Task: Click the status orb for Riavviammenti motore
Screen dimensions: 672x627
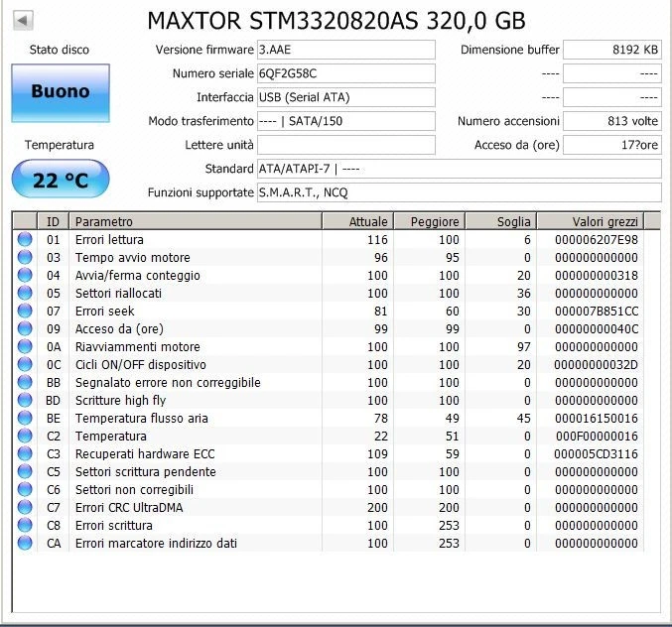Action: pos(25,346)
